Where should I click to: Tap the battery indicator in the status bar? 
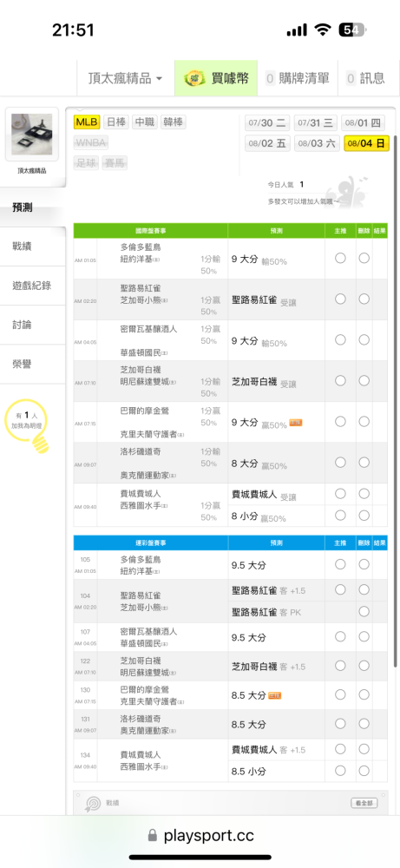click(352, 30)
